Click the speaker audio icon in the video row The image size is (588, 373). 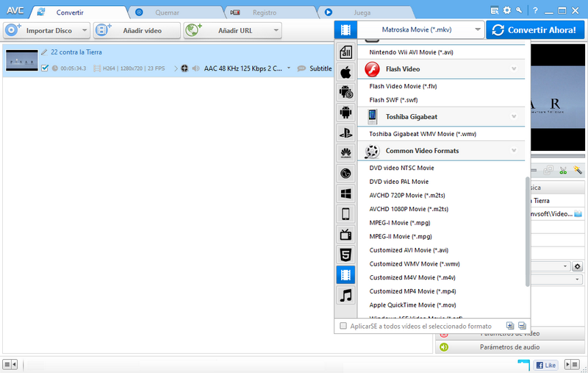[x=196, y=68]
